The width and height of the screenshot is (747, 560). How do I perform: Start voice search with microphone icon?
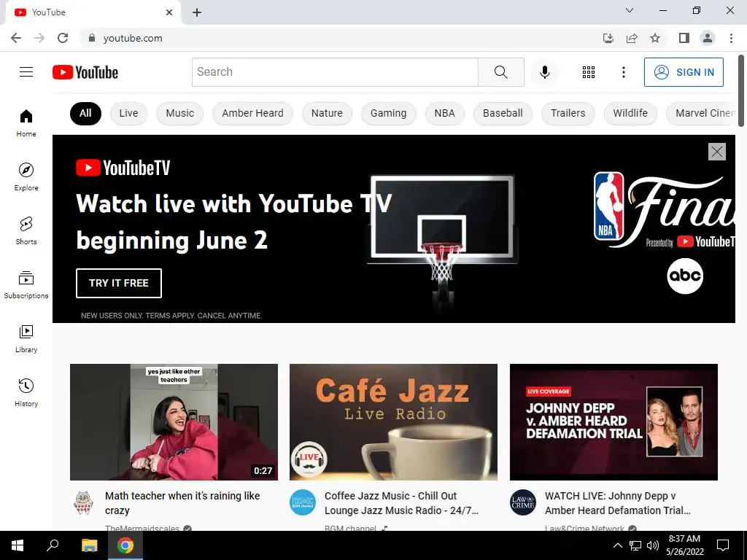[544, 72]
